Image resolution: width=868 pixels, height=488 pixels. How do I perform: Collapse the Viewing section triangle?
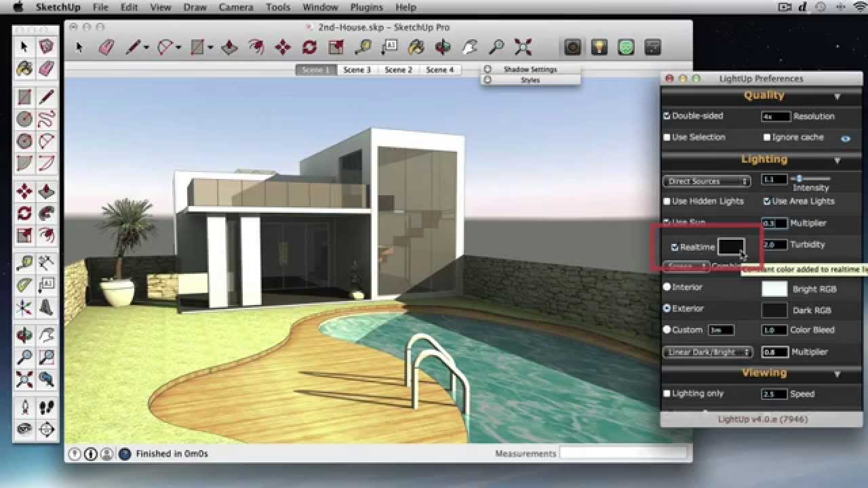(x=837, y=374)
